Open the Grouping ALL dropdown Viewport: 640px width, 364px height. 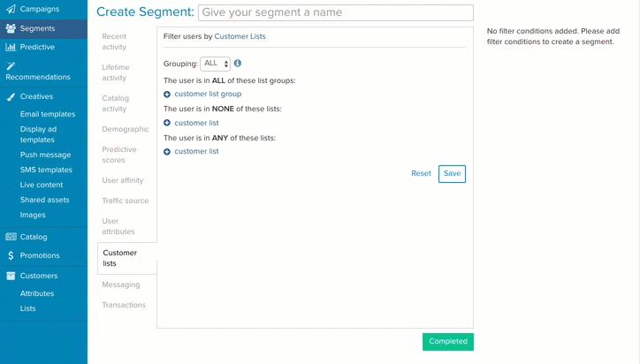pyautogui.click(x=216, y=64)
